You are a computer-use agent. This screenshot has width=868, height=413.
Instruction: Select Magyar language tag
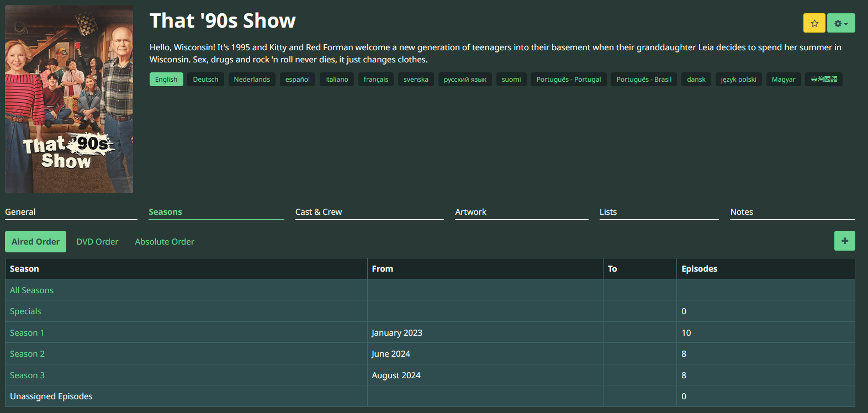(784, 80)
